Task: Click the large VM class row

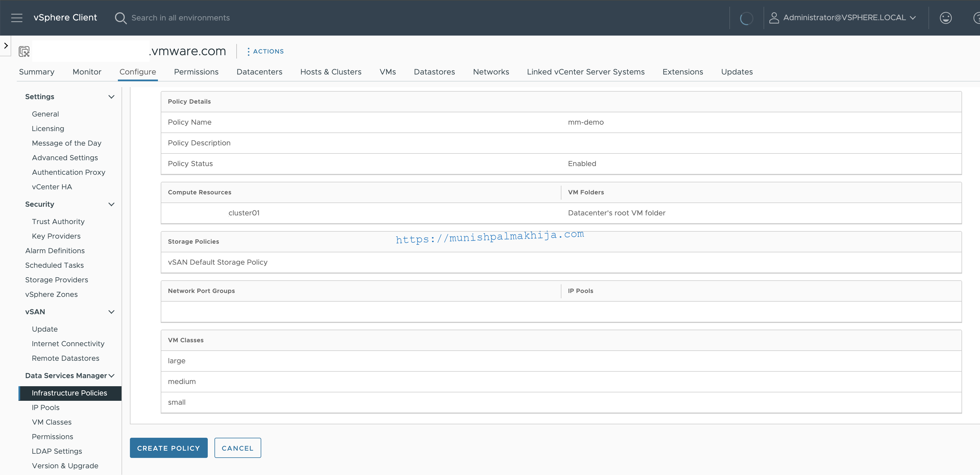Action: 561,361
